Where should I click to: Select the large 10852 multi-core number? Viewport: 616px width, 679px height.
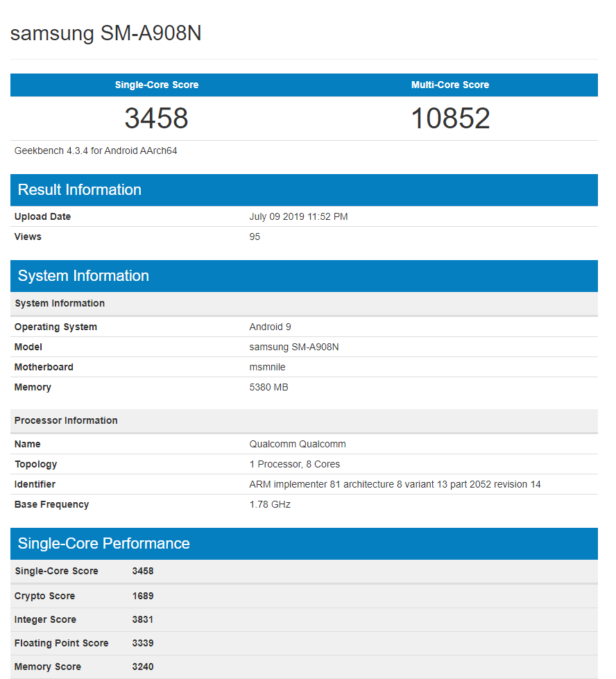pyautogui.click(x=450, y=118)
